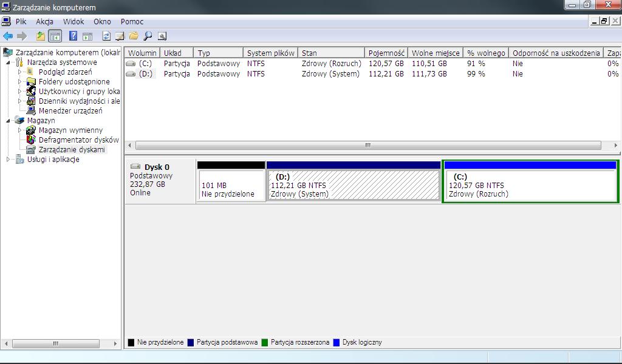Toggle the show/hide console tree button
This screenshot has height=364, width=622.
pos(55,36)
